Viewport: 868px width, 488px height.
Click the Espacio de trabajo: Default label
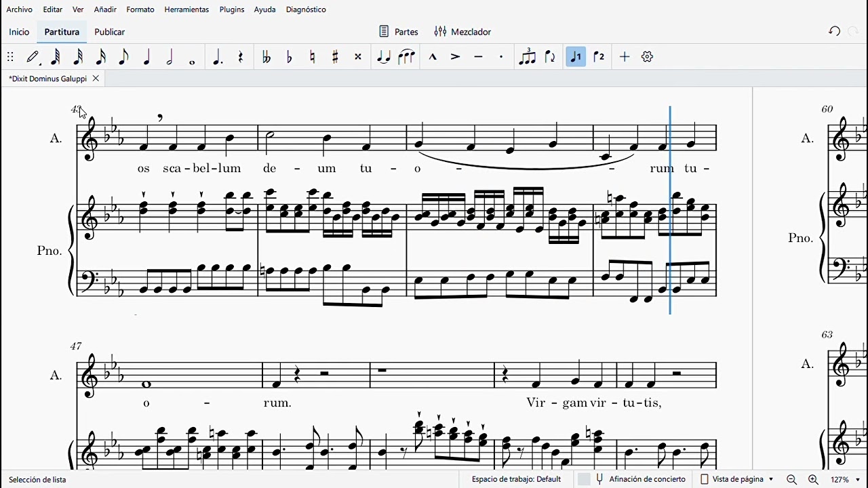[516, 479]
